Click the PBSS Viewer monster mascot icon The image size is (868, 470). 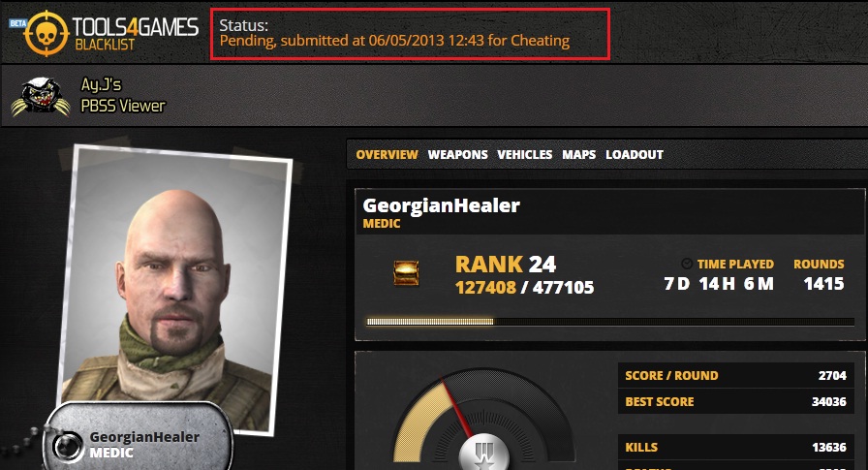click(x=41, y=96)
